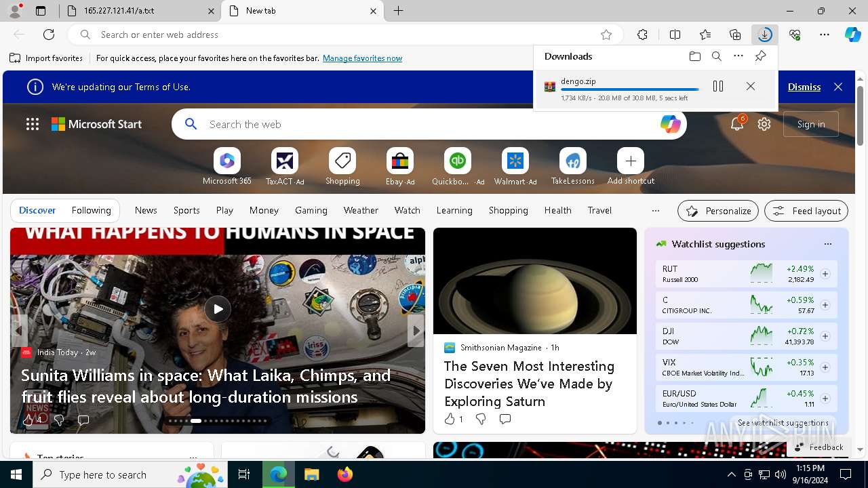Add DJI to watchlist

[825, 336]
